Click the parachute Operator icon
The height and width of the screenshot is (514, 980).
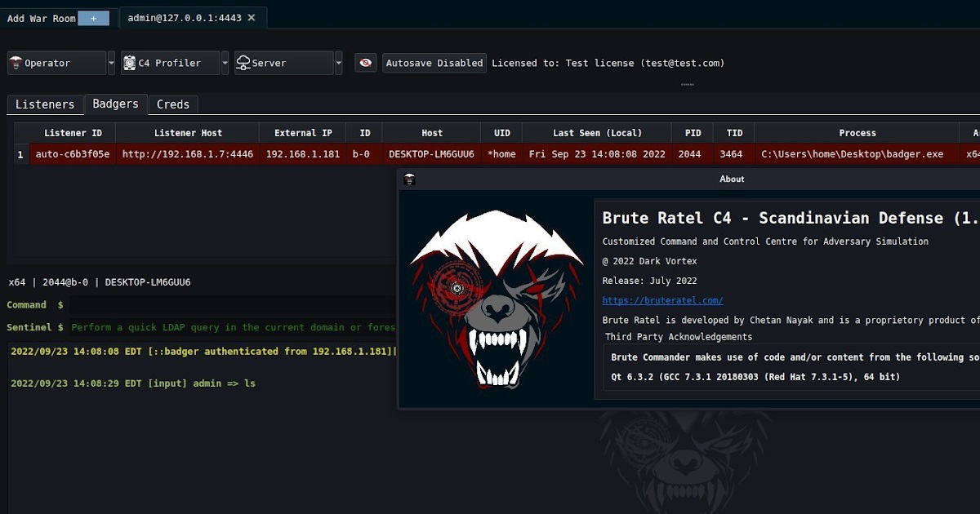[16, 63]
